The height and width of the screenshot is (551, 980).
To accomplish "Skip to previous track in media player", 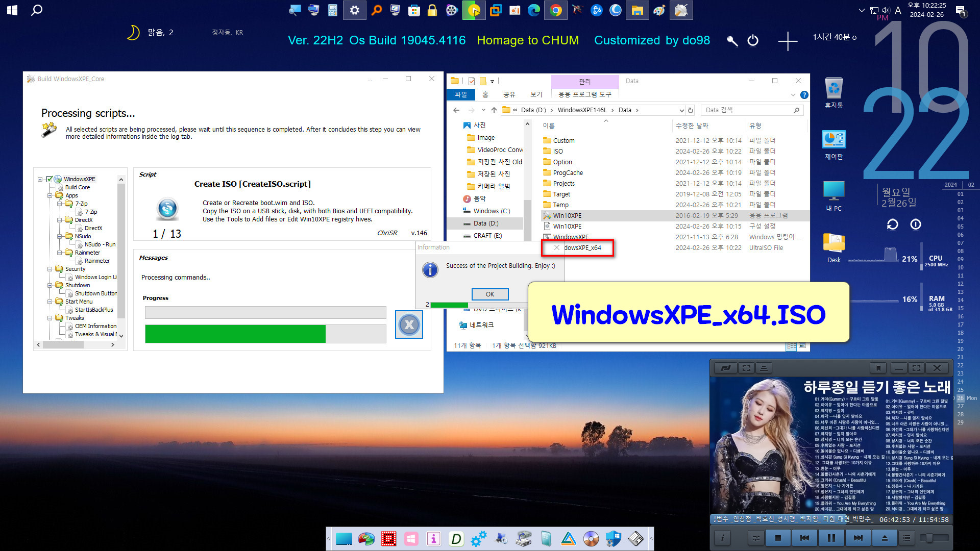I will [x=804, y=538].
